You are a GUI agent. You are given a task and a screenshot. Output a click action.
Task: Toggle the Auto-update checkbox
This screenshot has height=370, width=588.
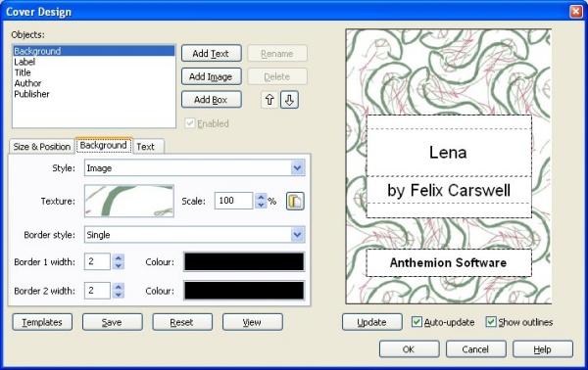(416, 322)
